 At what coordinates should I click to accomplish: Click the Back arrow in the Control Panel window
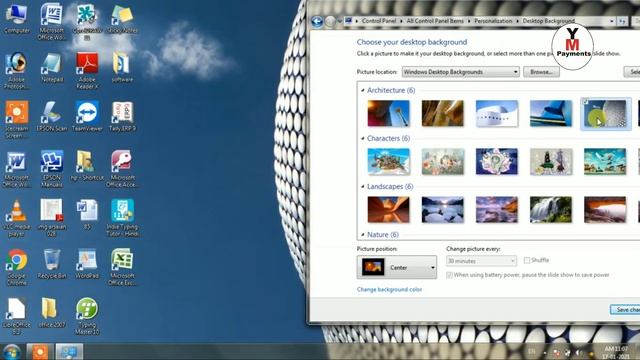pos(317,21)
